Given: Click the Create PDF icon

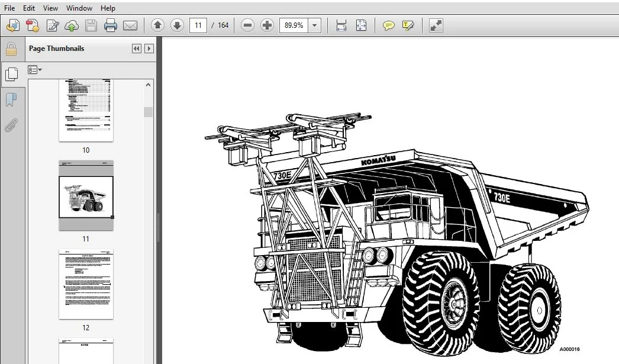Looking at the screenshot, I should pos(33,25).
